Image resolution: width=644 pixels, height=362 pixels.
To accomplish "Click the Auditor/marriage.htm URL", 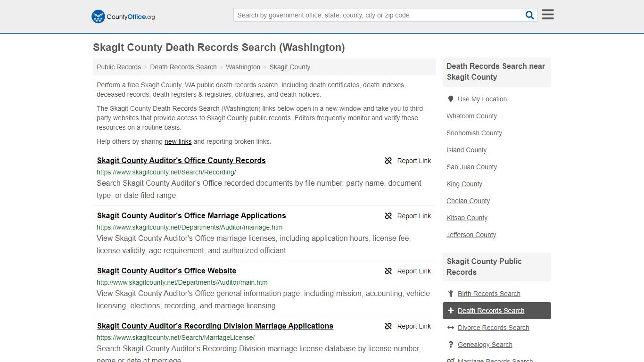I will coord(190,227).
